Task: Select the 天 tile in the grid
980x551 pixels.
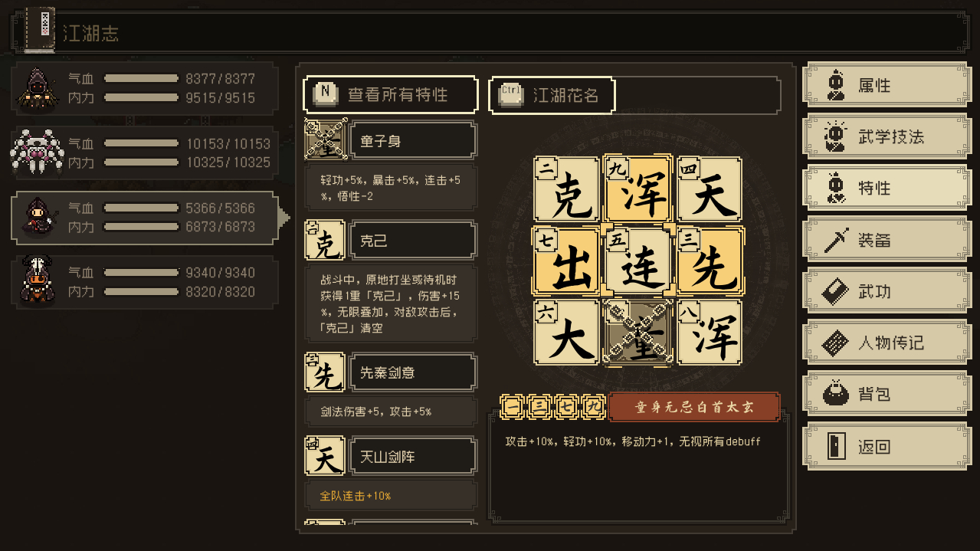Action: [x=709, y=191]
